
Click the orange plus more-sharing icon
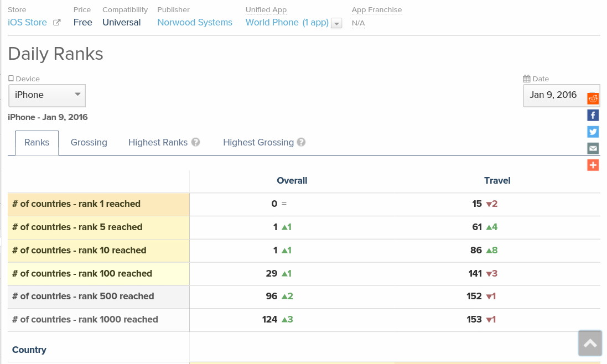pyautogui.click(x=593, y=165)
